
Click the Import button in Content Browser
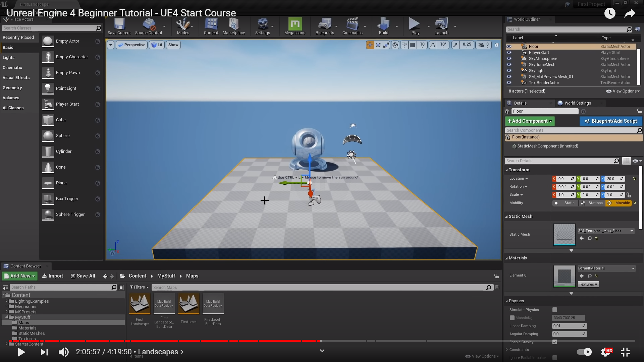click(53, 276)
